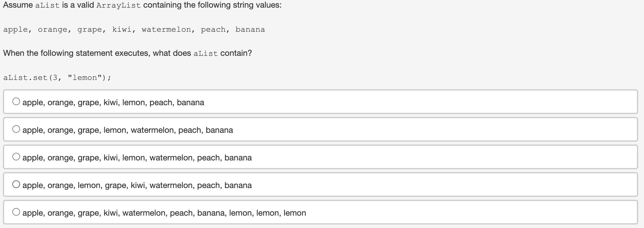
Task: Select radio for answer containing both kiwi and watermelon
Action: (16, 156)
